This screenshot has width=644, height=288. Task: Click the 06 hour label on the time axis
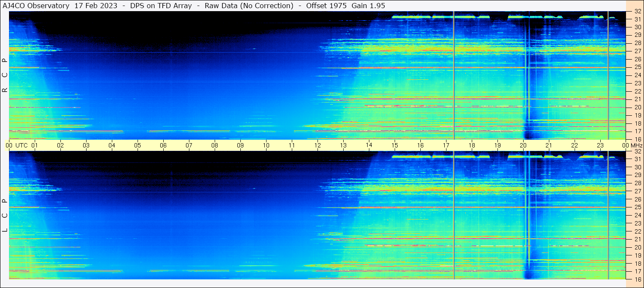[x=163, y=145]
